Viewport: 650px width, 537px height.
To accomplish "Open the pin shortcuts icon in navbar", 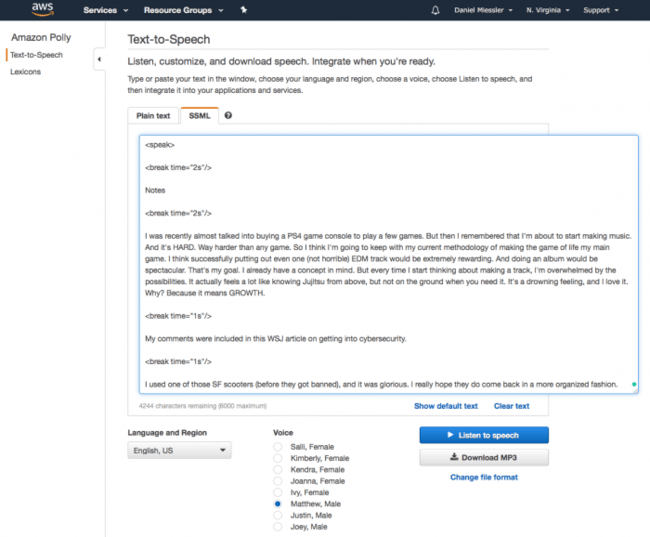I will [244, 10].
